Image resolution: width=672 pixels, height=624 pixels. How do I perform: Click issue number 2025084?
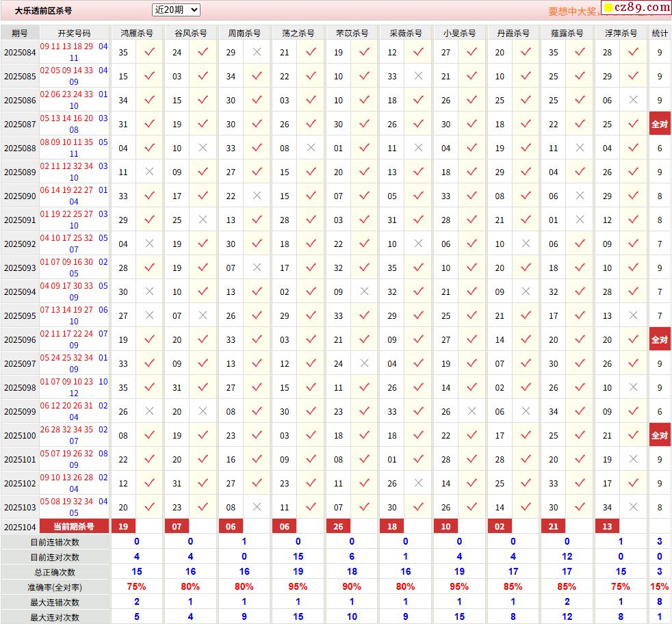point(20,53)
